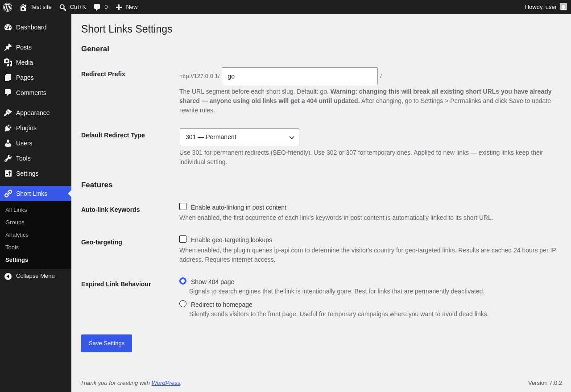Click the Users person icon
Viewport: 571px width, 392px height.
pyautogui.click(x=8, y=143)
